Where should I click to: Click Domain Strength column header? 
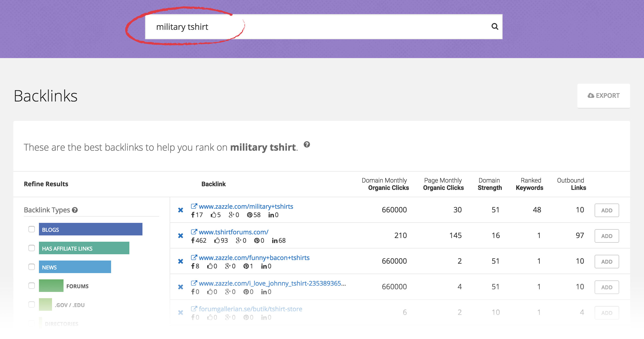[x=490, y=184]
